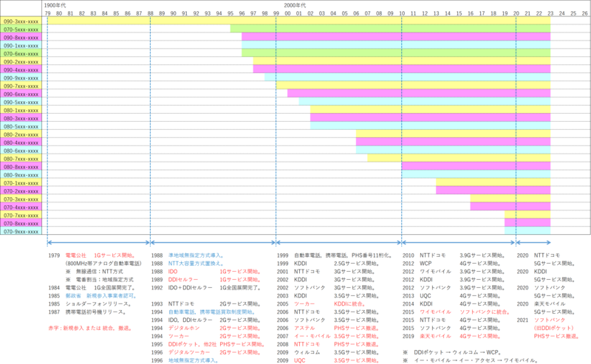Screen dimensions: 591x364
Task: Click the 1989 red entry DDIセルラー
Action: pos(183,280)
